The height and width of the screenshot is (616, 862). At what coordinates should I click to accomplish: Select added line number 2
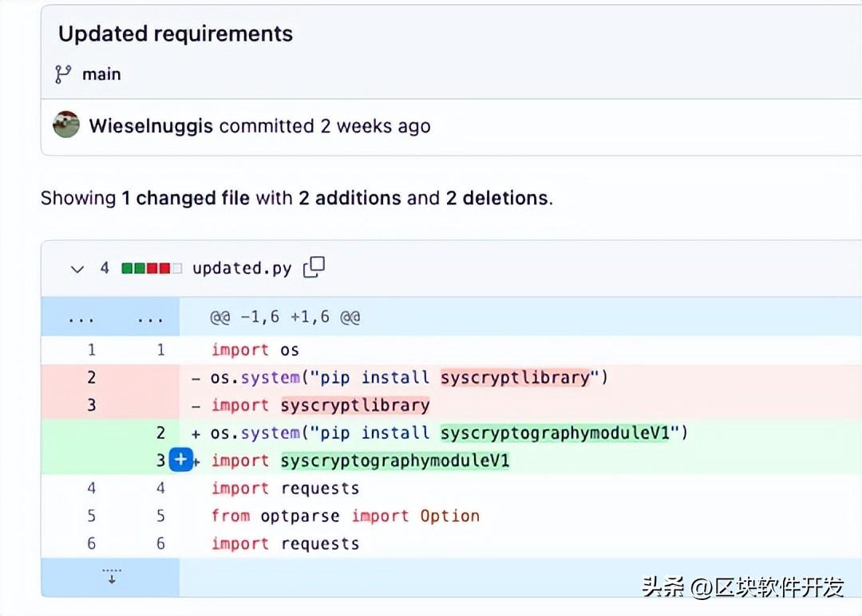pyautogui.click(x=160, y=432)
